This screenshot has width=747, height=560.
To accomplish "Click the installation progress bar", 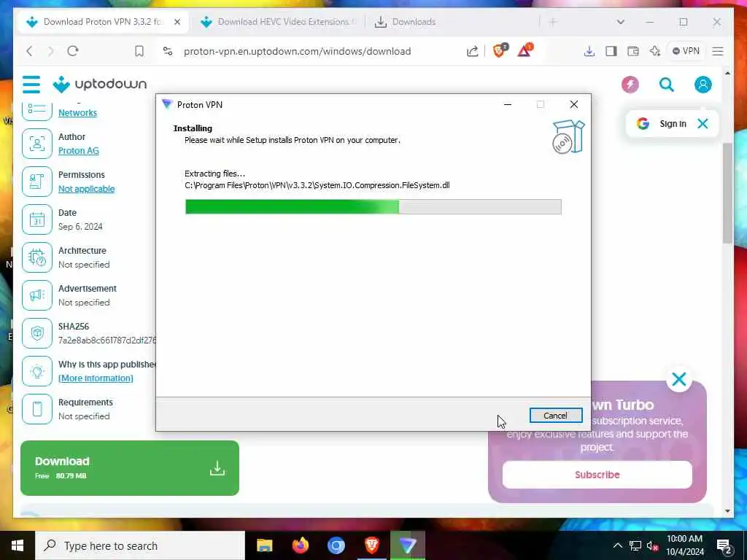I will tap(373, 206).
